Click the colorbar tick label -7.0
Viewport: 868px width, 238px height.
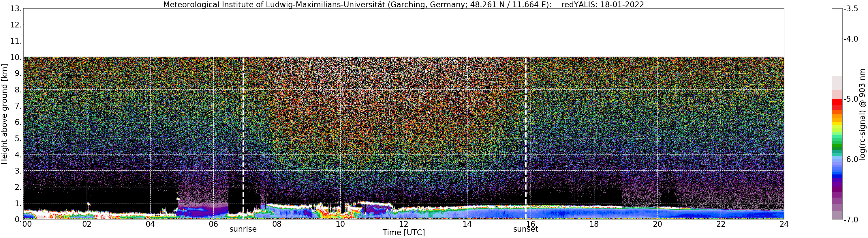click(x=852, y=220)
